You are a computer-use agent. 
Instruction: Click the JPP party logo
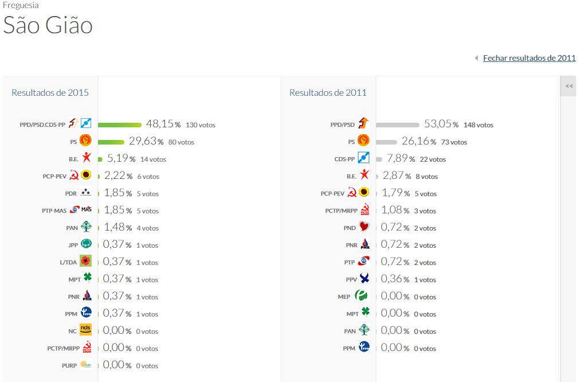86,244
